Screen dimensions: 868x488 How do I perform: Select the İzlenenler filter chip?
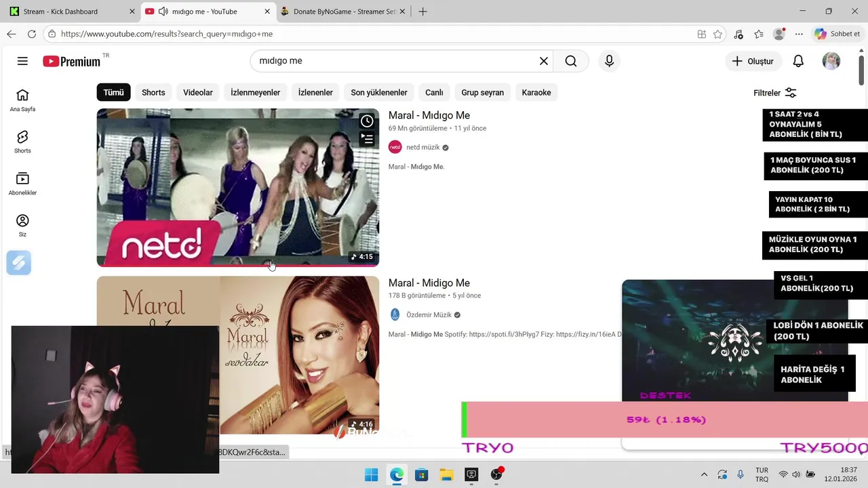click(x=315, y=92)
